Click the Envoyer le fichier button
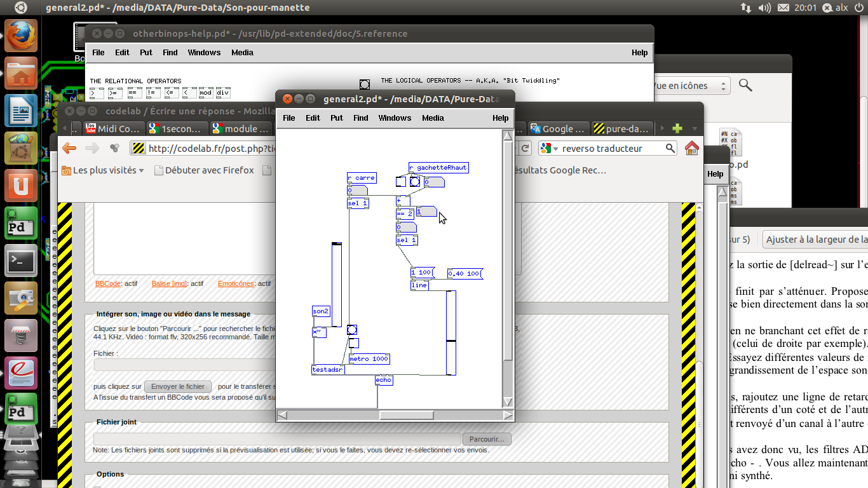Viewport: 868px width, 488px height. [178, 386]
